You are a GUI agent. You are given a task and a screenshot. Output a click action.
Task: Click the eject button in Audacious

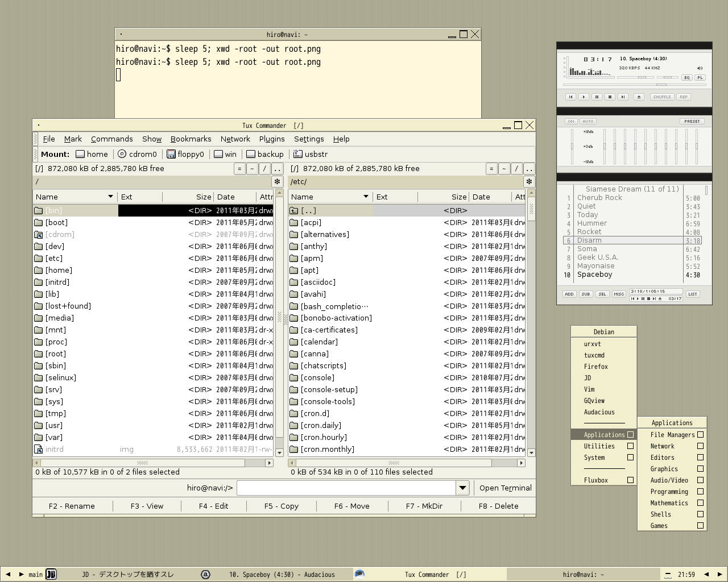(639, 97)
